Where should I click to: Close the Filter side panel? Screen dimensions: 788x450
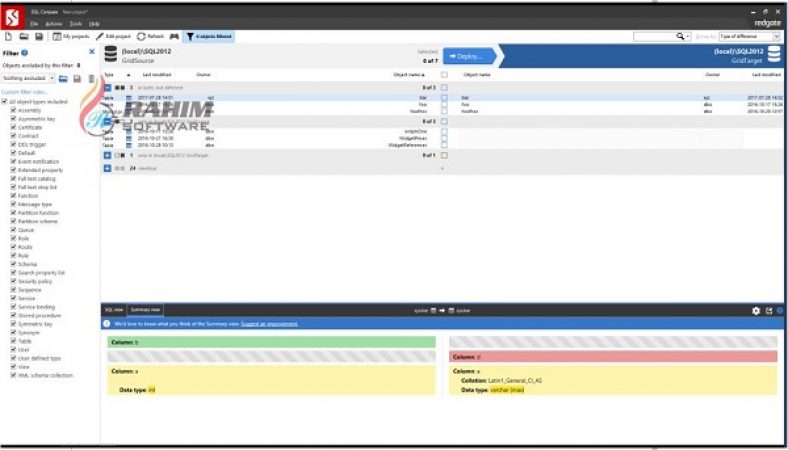(91, 52)
